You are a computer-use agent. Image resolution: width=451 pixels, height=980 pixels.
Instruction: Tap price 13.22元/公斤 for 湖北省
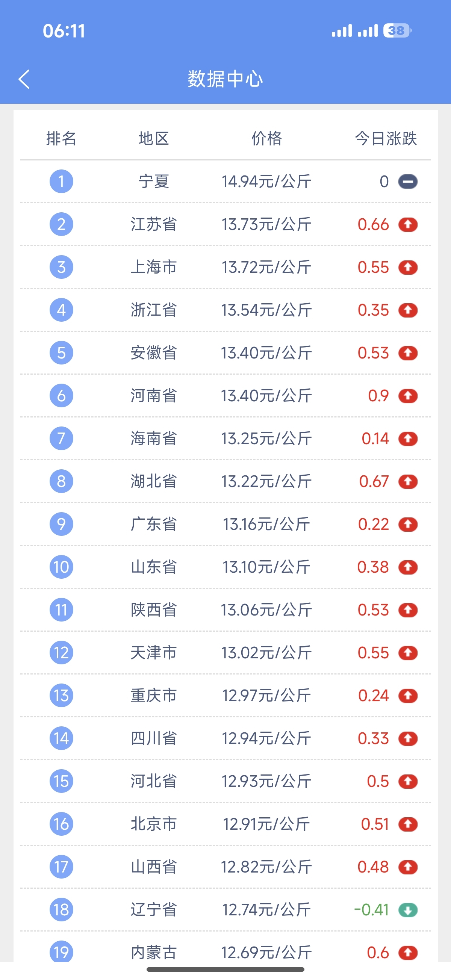[266, 482]
